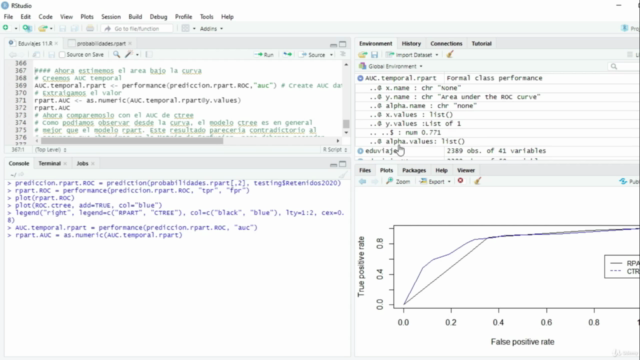Open the Session menu
640x360 pixels.
pos(111,17)
